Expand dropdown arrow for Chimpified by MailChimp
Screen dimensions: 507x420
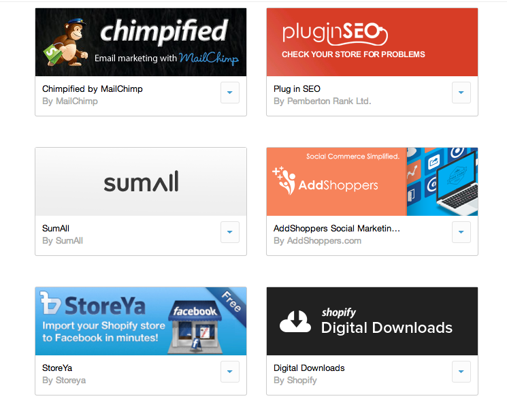pyautogui.click(x=230, y=93)
